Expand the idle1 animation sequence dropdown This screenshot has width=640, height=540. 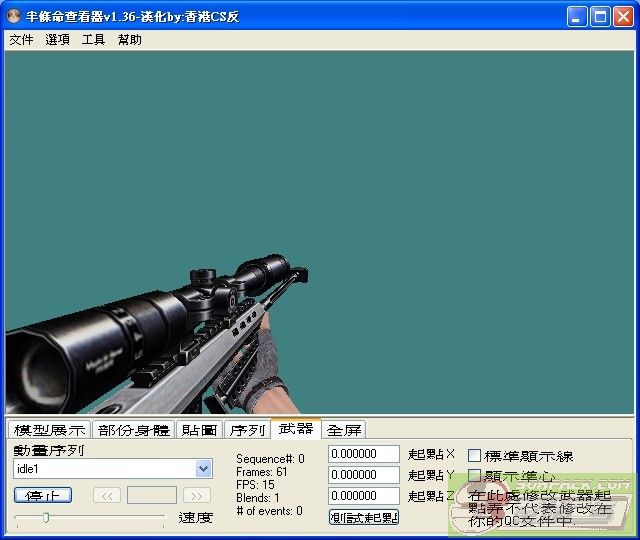[204, 468]
